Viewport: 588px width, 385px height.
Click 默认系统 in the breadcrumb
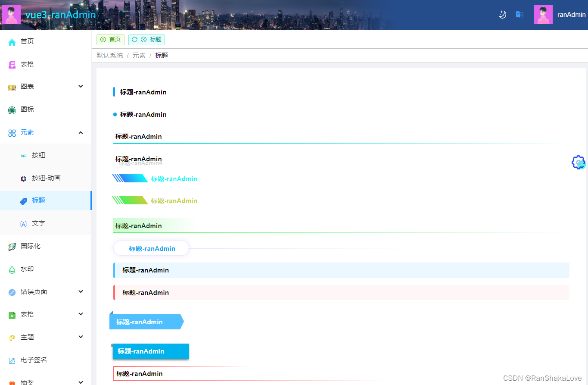[x=110, y=56]
